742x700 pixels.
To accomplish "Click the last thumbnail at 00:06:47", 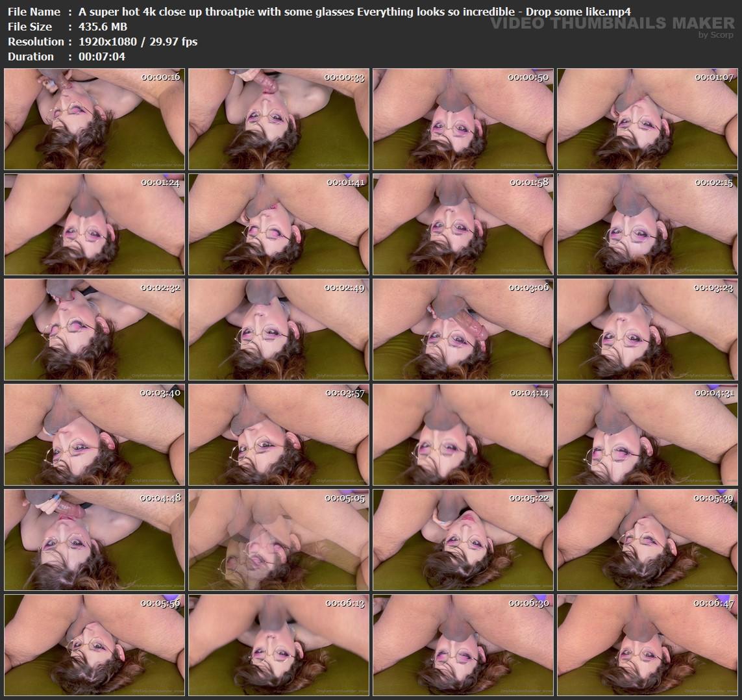I will pyautogui.click(x=647, y=645).
